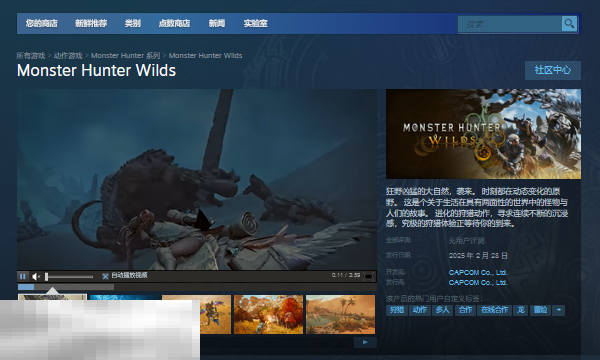Screen dimensions: 600x360
Task: Advance thumbnail strip with right arrow
Action: [x=365, y=342]
